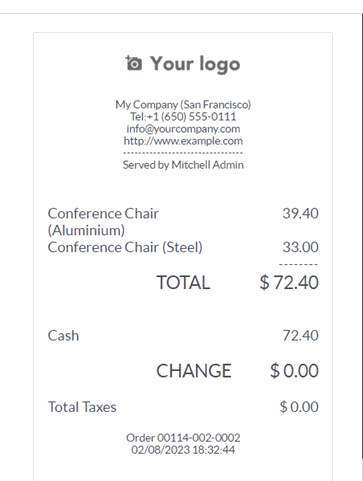363x481 pixels.
Task: Click the TOTAL label
Action: click(183, 283)
